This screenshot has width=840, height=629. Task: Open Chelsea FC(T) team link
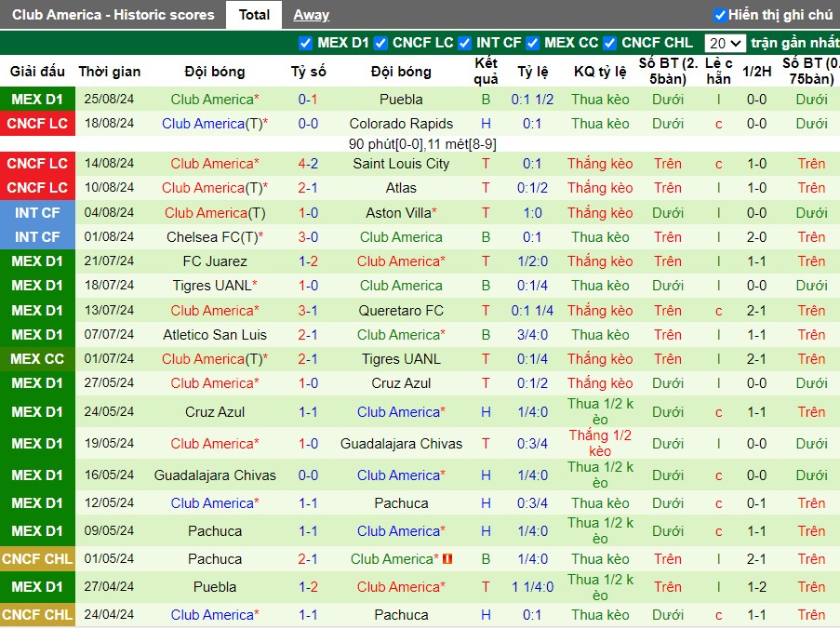tap(215, 237)
